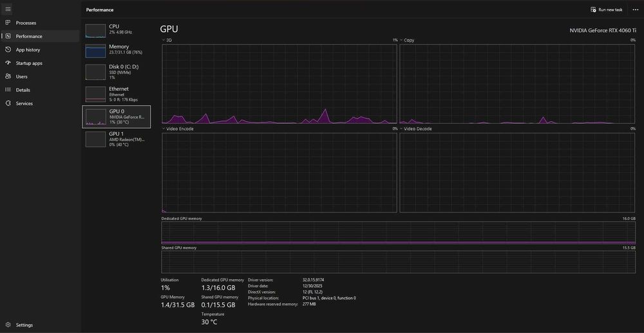The height and width of the screenshot is (333, 644).
Task: Click the driver version '32.0.15.9174'
Action: pos(314,280)
